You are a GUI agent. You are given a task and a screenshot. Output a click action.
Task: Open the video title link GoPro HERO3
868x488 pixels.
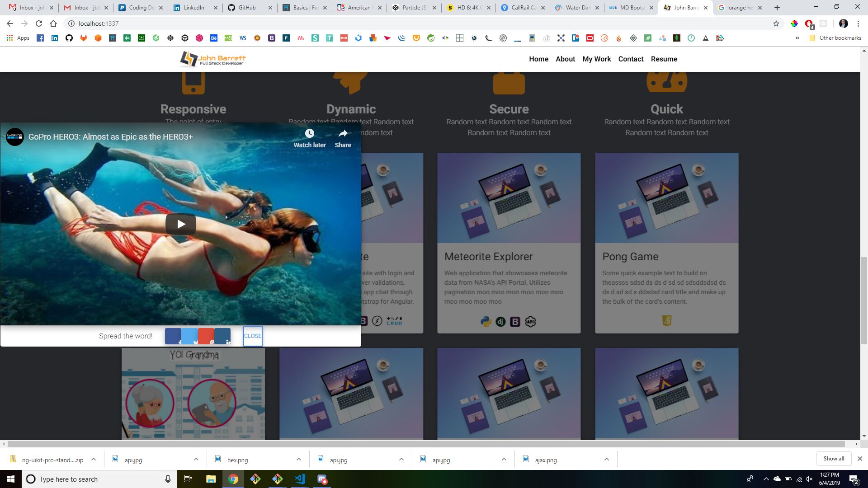[x=111, y=136]
